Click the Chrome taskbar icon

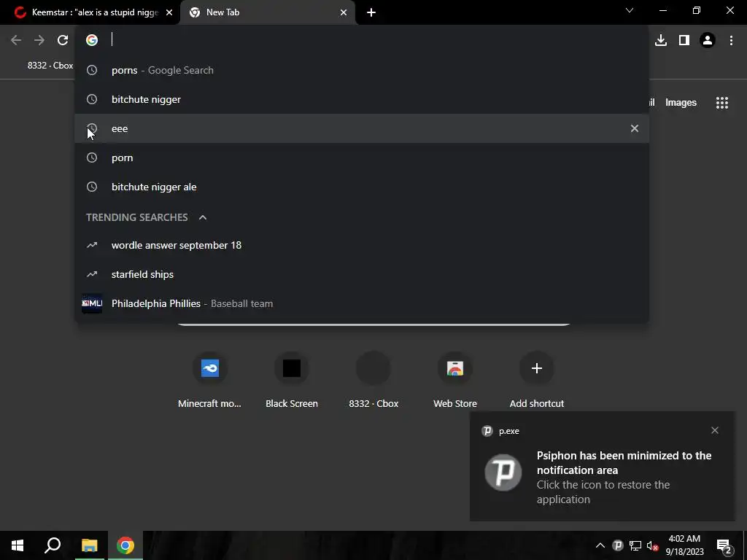pos(125,545)
